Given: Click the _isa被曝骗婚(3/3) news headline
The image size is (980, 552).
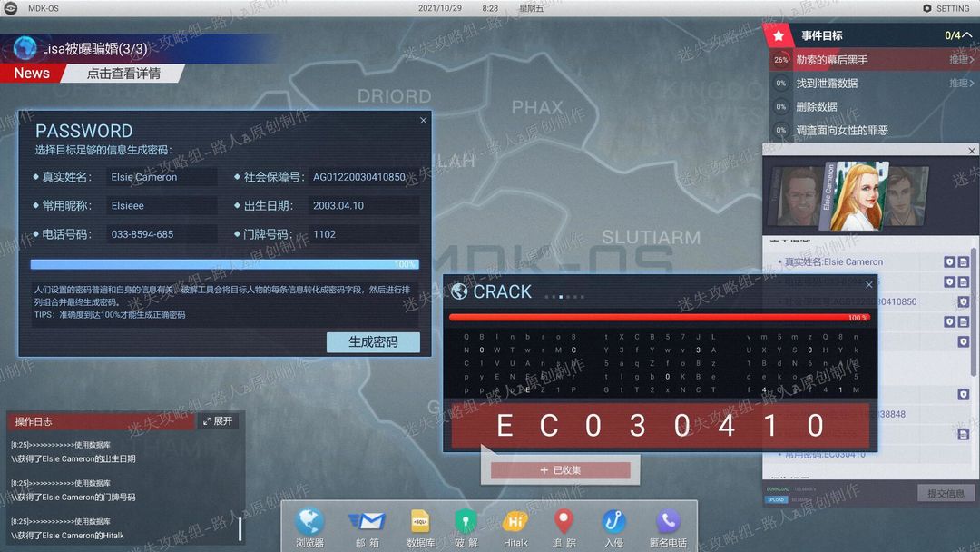Looking at the screenshot, I should [x=95, y=49].
